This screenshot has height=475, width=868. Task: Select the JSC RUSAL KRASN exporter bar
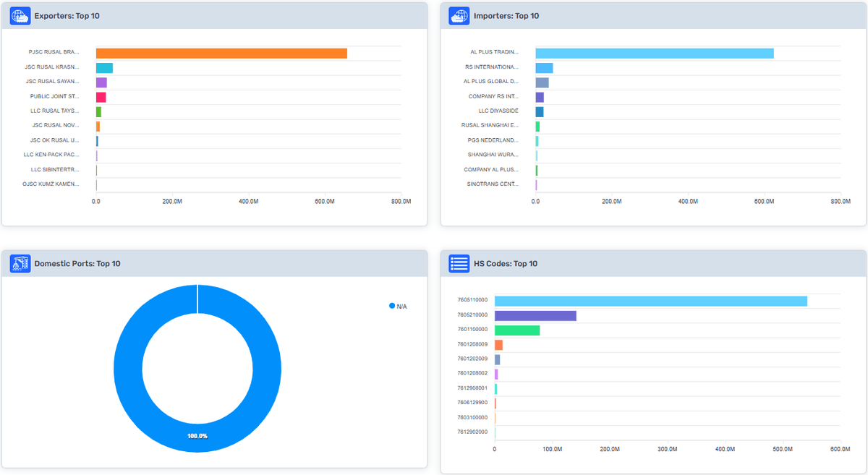104,68
